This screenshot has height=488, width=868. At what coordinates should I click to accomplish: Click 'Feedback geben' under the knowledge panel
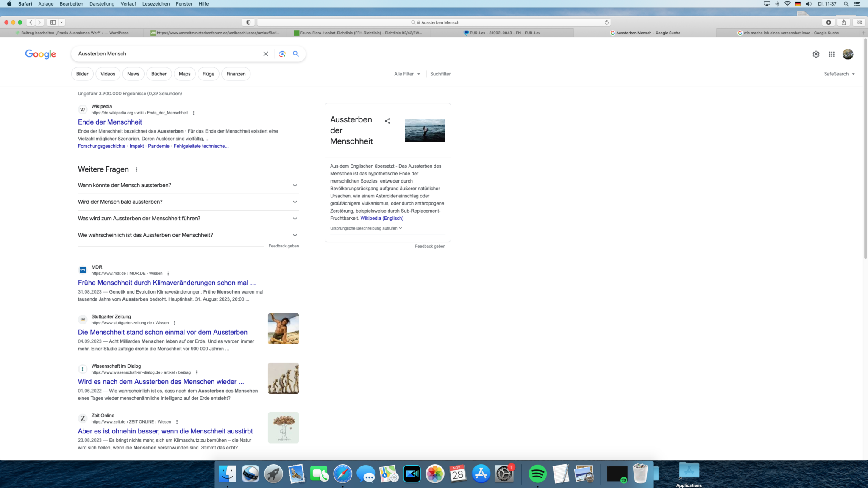tap(430, 246)
